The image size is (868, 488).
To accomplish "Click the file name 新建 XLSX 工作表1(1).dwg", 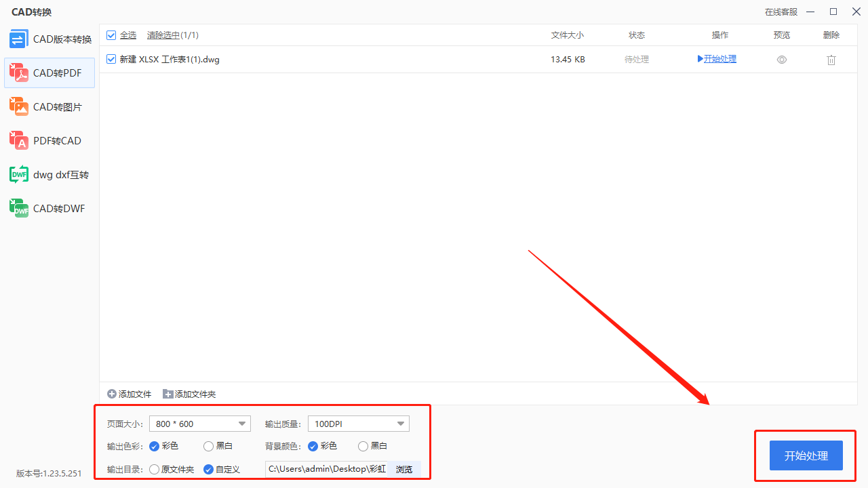I will 170,60.
